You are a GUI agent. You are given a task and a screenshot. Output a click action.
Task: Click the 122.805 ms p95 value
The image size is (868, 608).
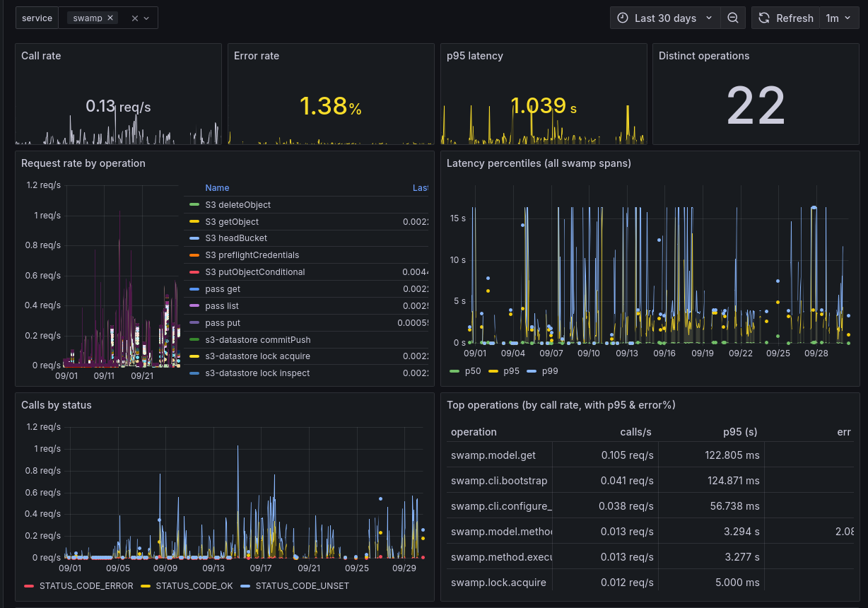pyautogui.click(x=732, y=455)
